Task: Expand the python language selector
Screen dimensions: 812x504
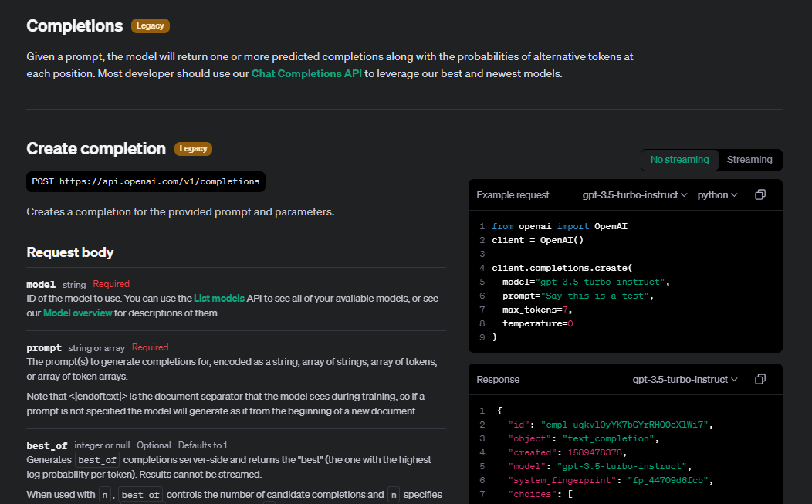Action: [x=717, y=195]
